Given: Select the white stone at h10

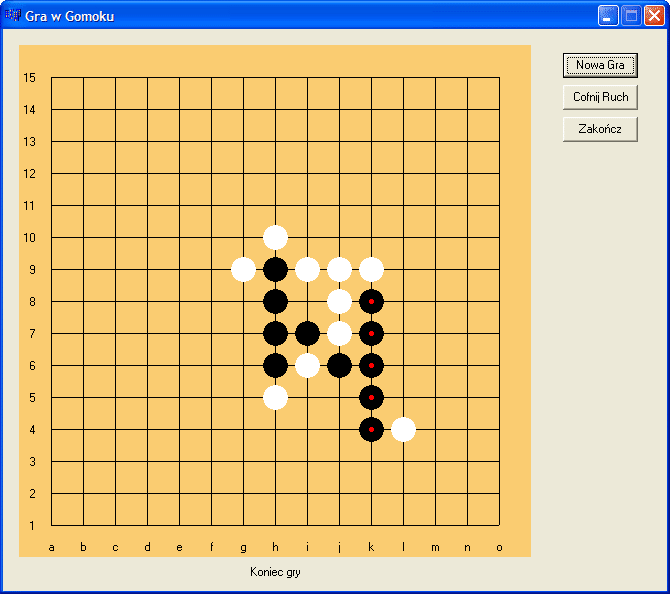Looking at the screenshot, I should [x=275, y=237].
